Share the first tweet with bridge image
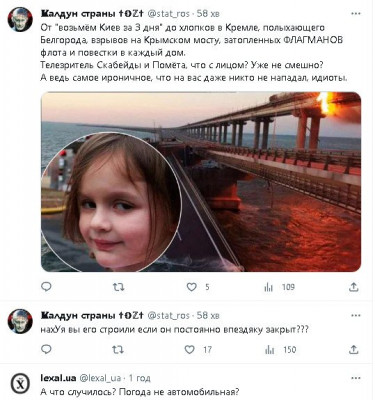Image resolution: width=375 pixels, height=400 pixels. click(x=353, y=287)
